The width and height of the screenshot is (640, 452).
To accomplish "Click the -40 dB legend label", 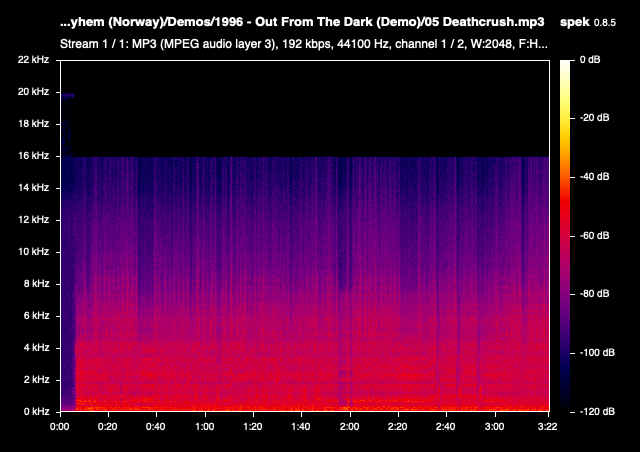I will (594, 177).
